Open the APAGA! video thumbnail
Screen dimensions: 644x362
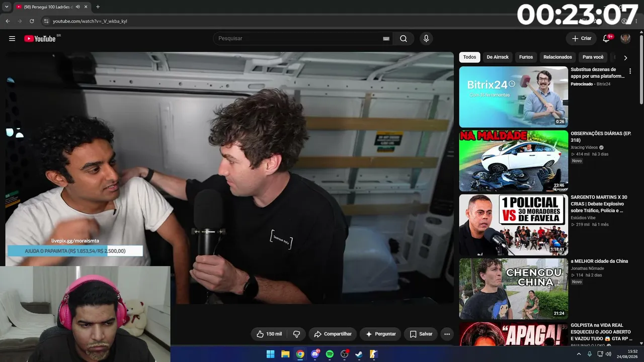click(x=513, y=334)
